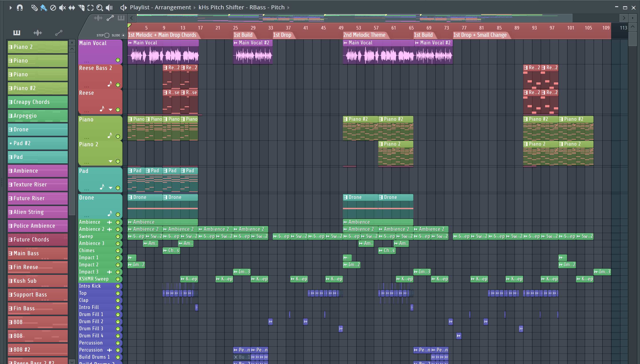Click note icon on Pad track
The image size is (640, 364).
coord(102,187)
